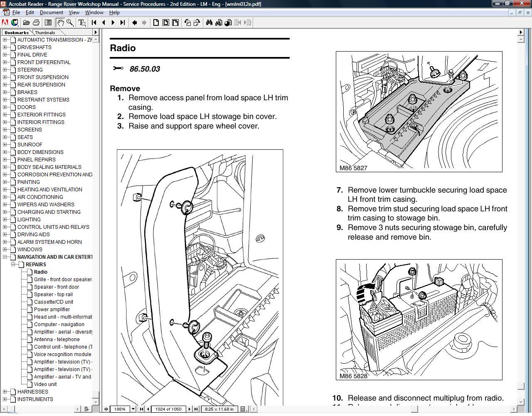This screenshot has height=416, width=532.
Task: Expand the SEATS bookmark
Action: pos(5,137)
